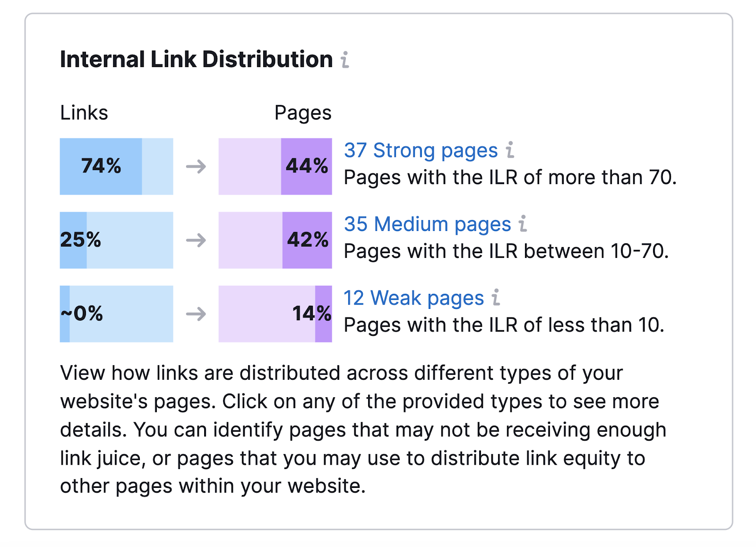Image resolution: width=756 pixels, height=547 pixels.
Task: Click the info icon next to 12 Weak pages
Action: tap(495, 298)
